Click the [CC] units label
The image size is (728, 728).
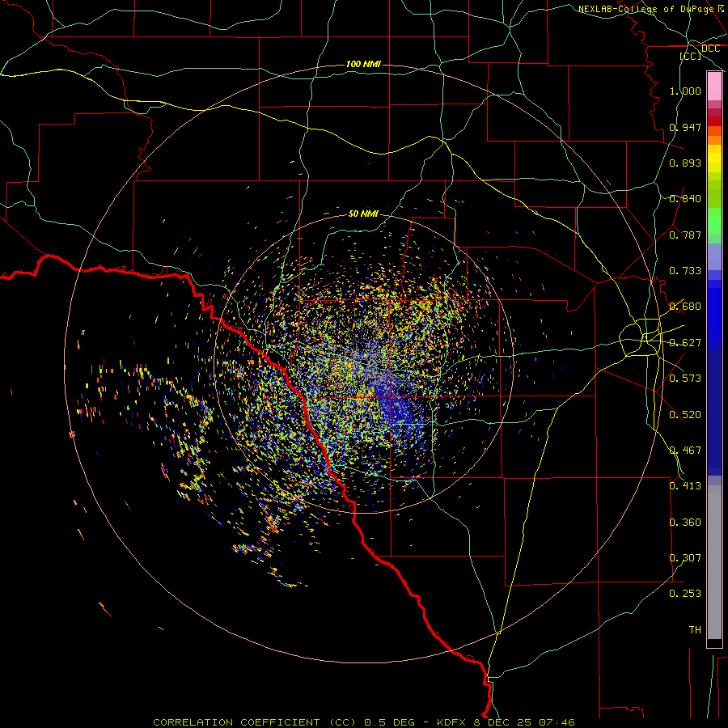click(690, 56)
